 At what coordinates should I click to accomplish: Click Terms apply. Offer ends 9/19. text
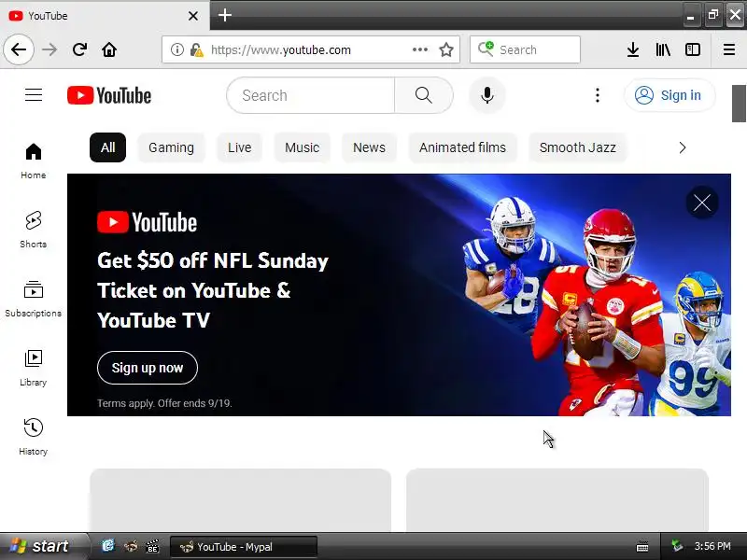pyautogui.click(x=164, y=403)
